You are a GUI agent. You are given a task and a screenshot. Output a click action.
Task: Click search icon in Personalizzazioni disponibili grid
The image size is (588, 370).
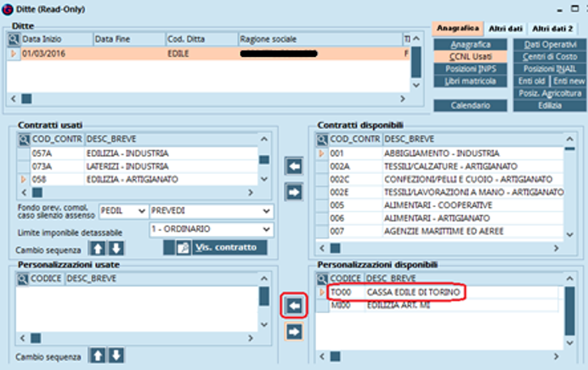click(322, 279)
